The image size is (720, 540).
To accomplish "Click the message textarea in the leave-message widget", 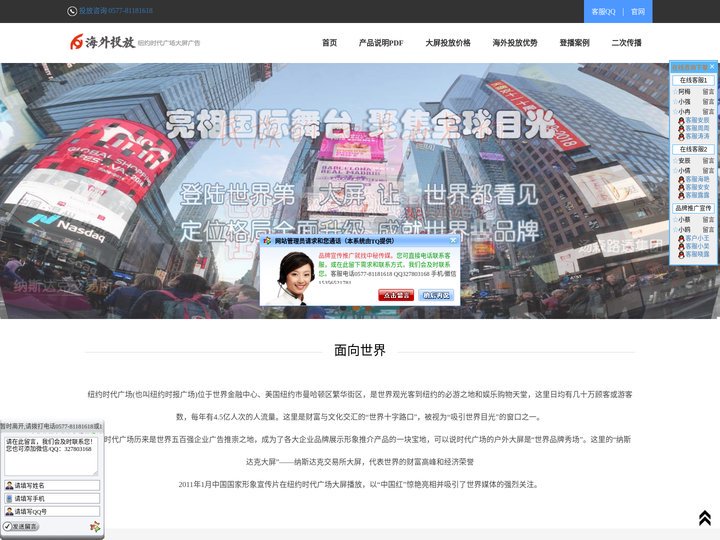I will (x=51, y=456).
